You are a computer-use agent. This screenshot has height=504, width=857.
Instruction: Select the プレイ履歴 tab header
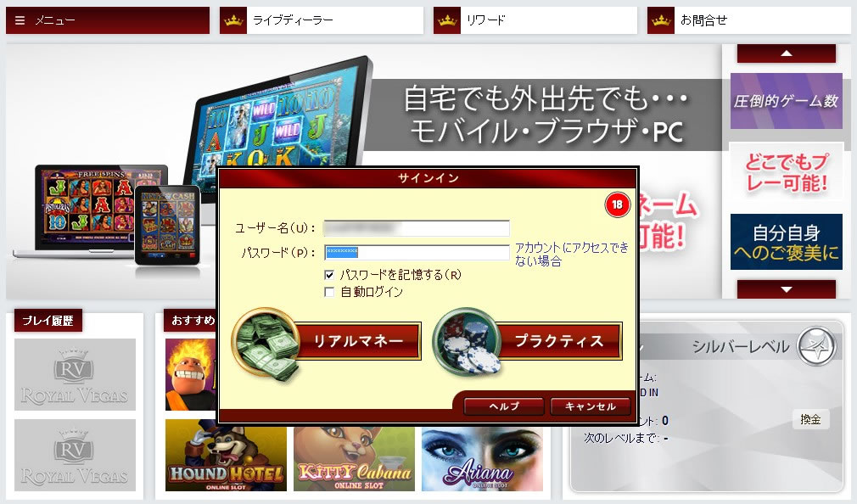coord(48,321)
